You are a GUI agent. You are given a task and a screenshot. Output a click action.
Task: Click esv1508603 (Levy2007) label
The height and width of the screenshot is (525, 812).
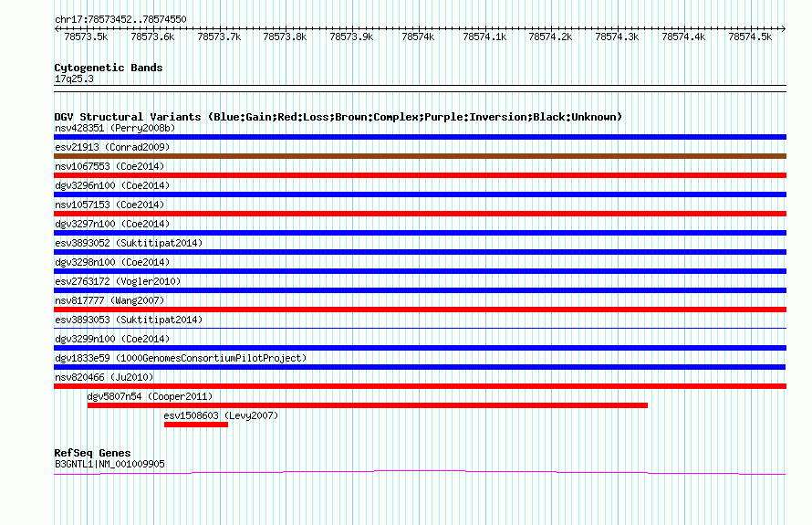221,415
